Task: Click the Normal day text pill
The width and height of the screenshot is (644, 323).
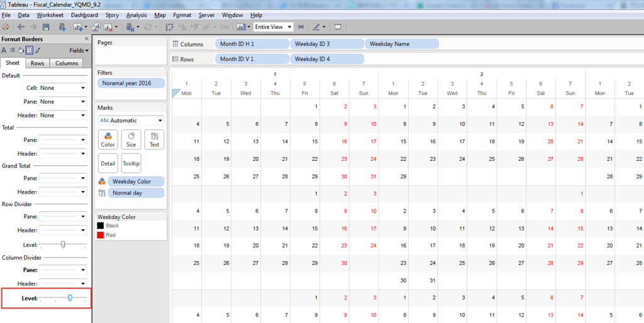Action: [x=136, y=192]
